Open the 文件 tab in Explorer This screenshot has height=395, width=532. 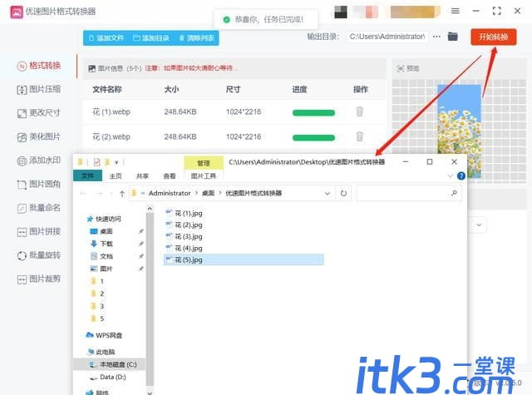click(x=87, y=175)
